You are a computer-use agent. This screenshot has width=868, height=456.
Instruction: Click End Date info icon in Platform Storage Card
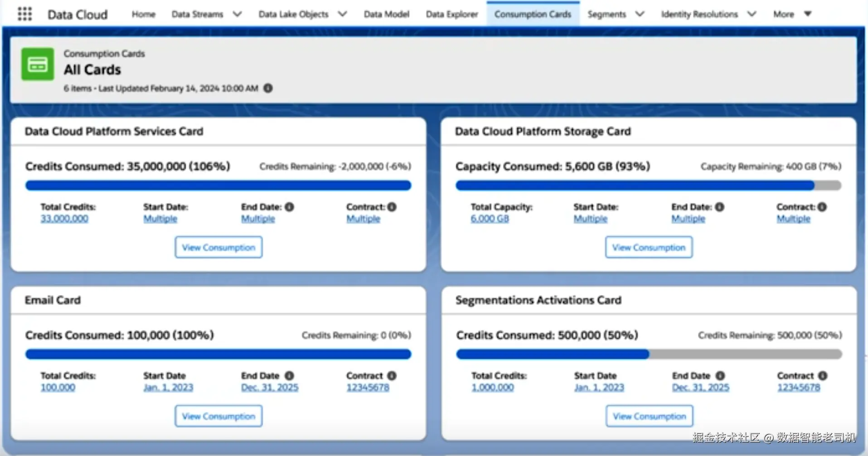click(x=719, y=207)
